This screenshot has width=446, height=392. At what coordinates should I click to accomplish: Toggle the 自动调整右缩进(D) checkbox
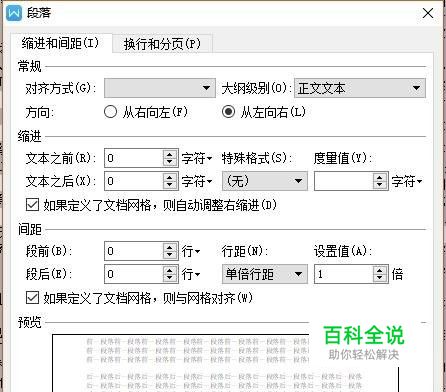[32, 205]
